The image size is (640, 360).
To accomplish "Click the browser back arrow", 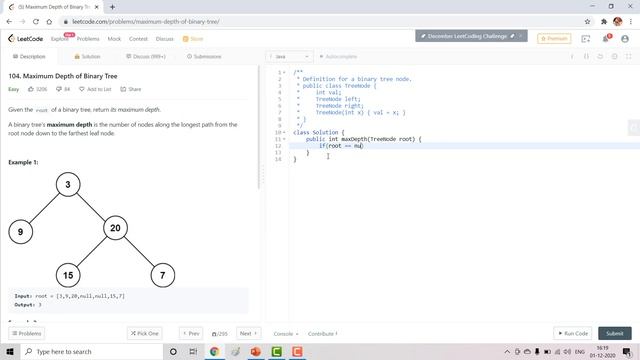I will point(9,22).
